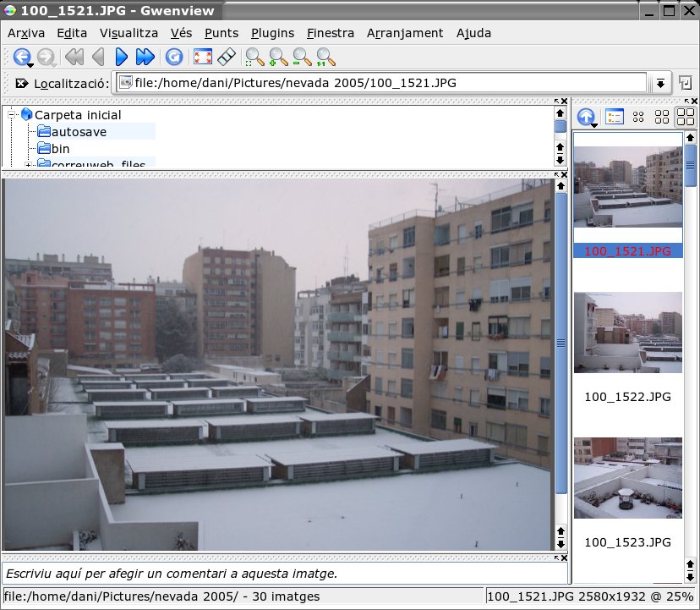Switch file view to details list
700x610 pixels.
(x=615, y=117)
